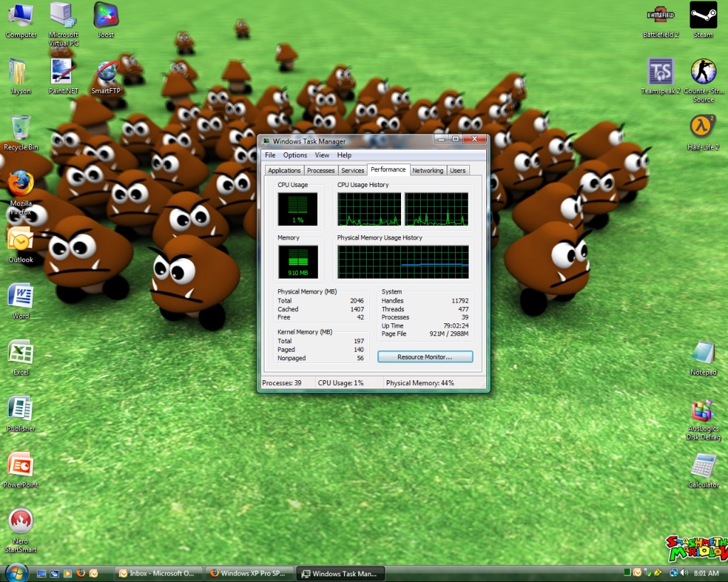Click the Windows Start orb
This screenshot has width=728, height=582.
[x=16, y=573]
